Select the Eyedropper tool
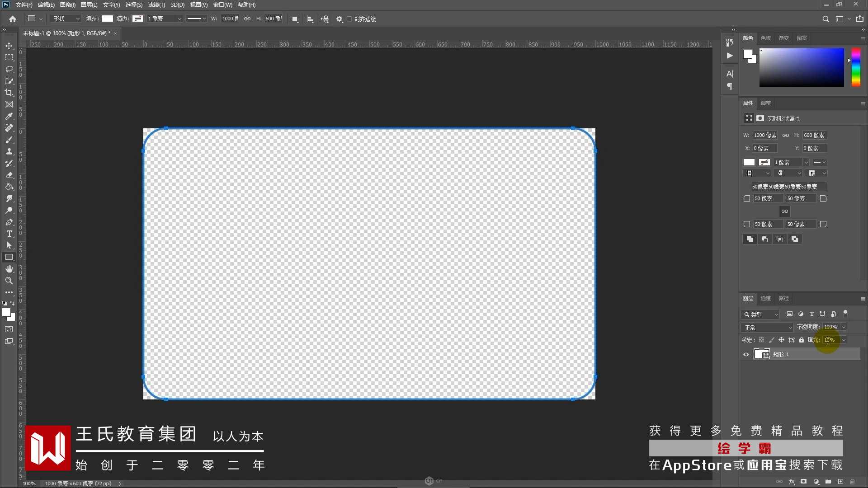 tap(9, 116)
